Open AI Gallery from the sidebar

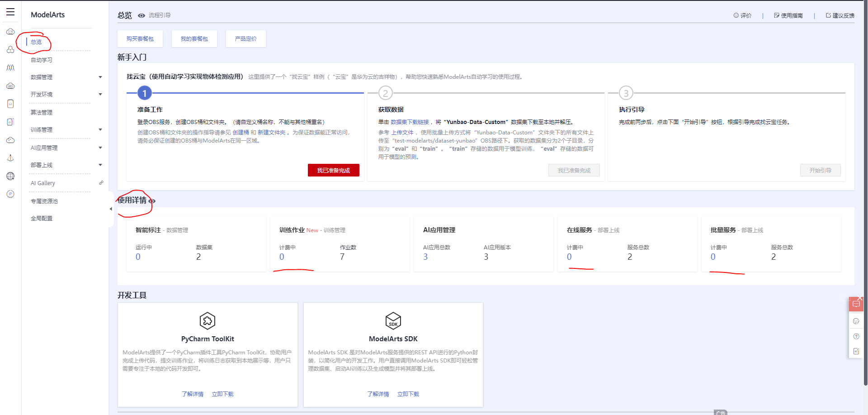[x=43, y=183]
